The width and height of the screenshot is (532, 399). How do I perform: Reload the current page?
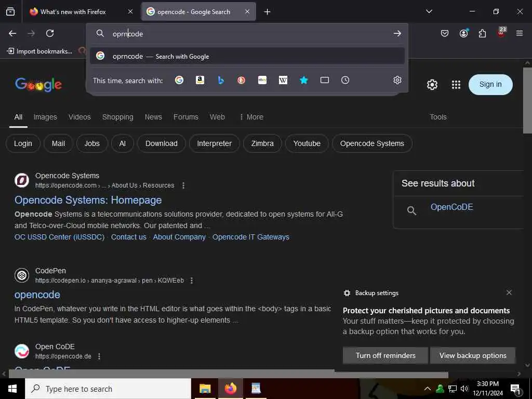click(x=50, y=33)
